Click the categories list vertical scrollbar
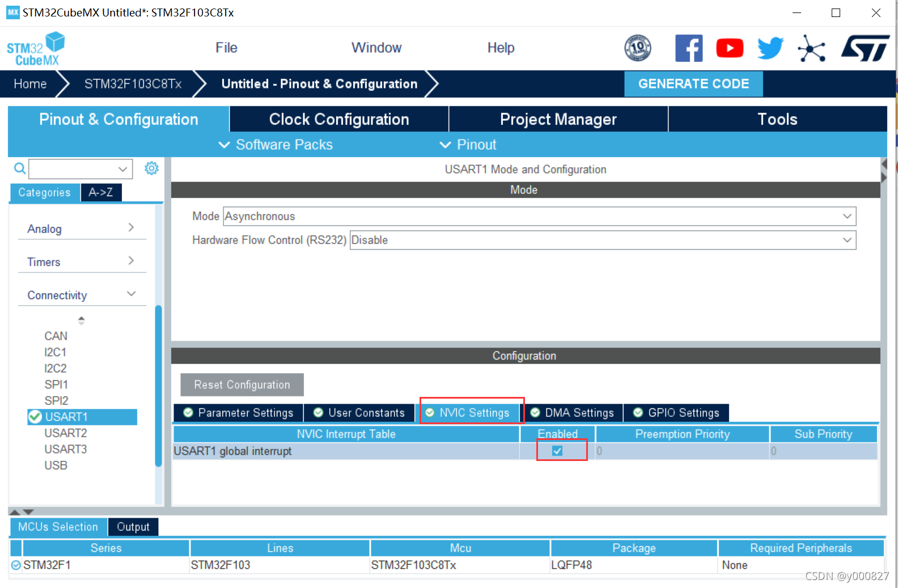Screen dimensions: 898x588 coord(159,386)
